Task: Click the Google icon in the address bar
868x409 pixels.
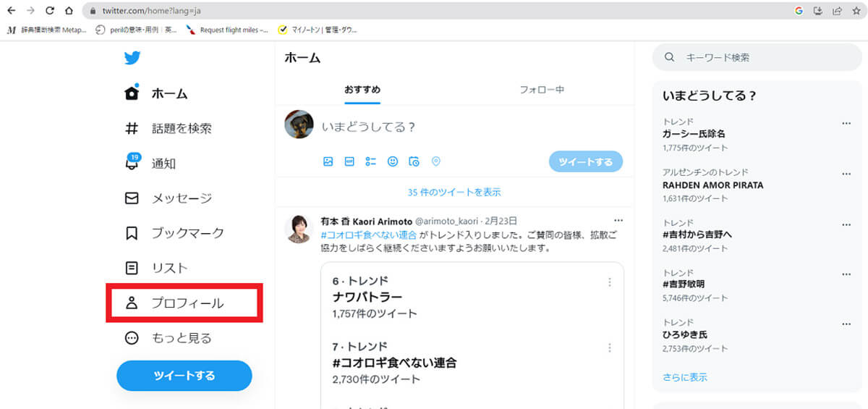Action: click(x=799, y=11)
